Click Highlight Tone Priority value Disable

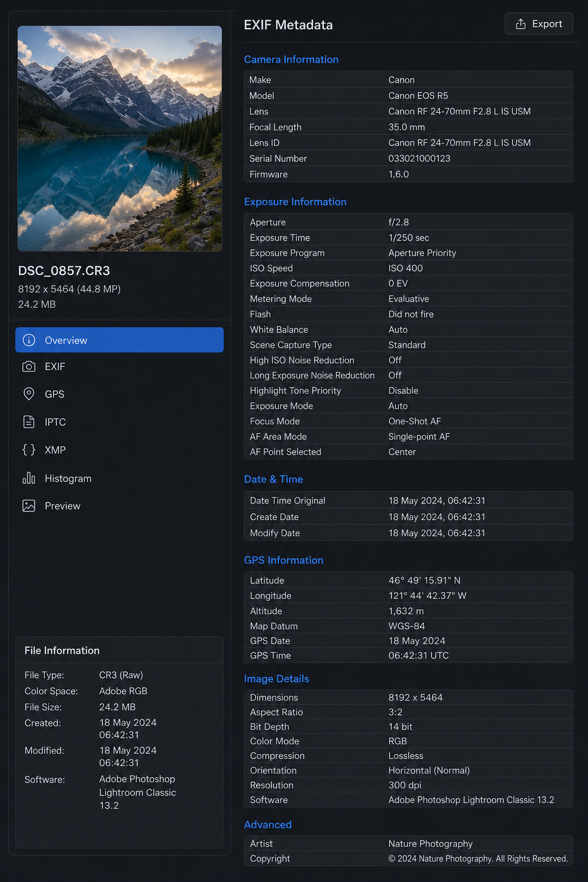tap(403, 390)
